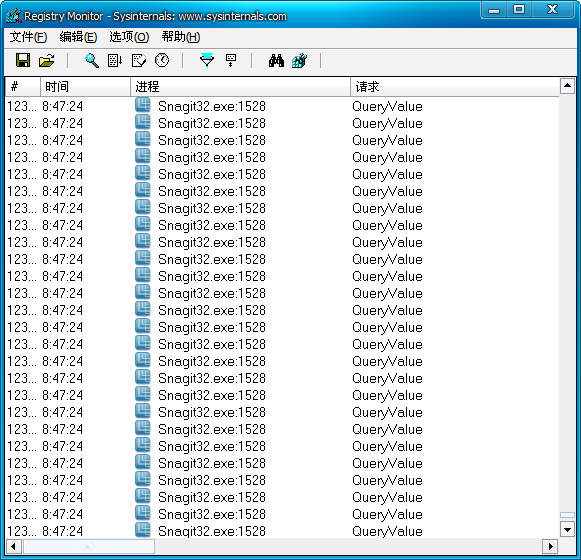Viewport: 581px width, 560px height.
Task: Open Find with the binoculars icon
Action: 276,60
